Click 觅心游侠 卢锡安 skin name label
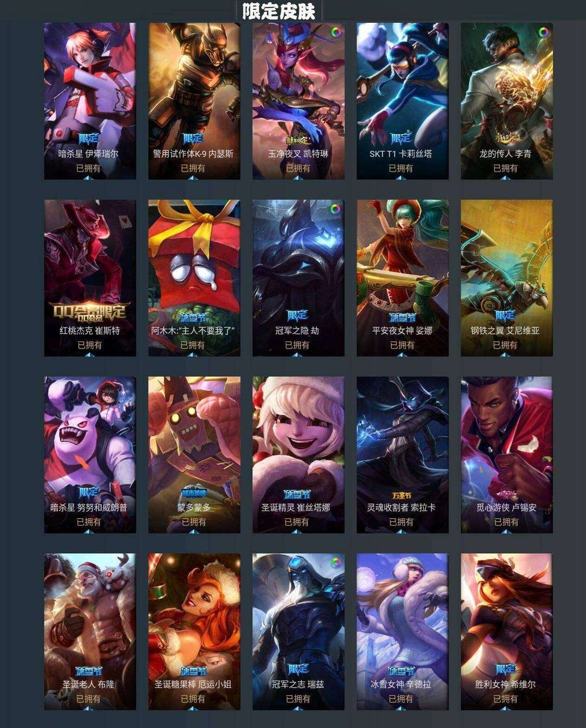This screenshot has height=728, width=586. click(506, 508)
